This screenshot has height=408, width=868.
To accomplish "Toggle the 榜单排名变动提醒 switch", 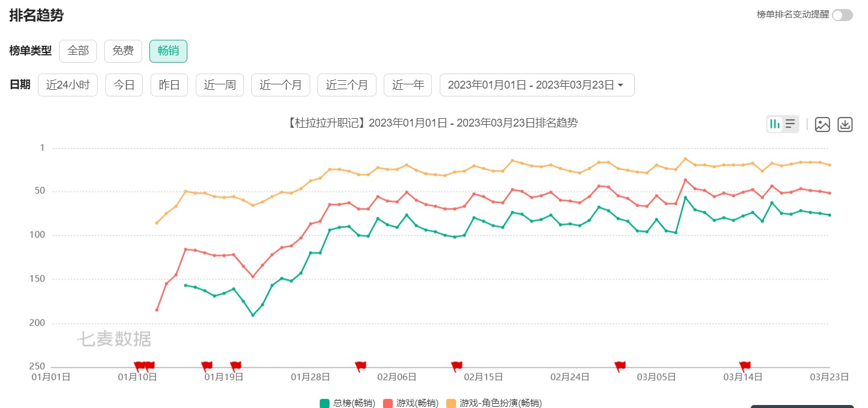I will 842,15.
